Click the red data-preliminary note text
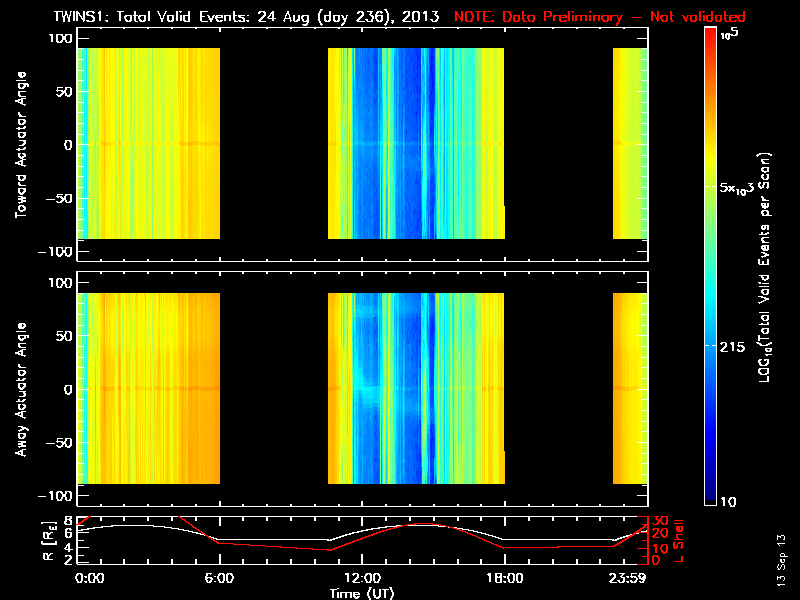This screenshot has height=600, width=800. [x=599, y=17]
